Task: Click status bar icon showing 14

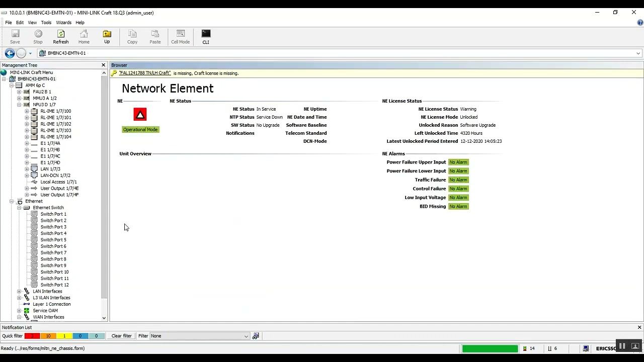Action: click(525, 348)
